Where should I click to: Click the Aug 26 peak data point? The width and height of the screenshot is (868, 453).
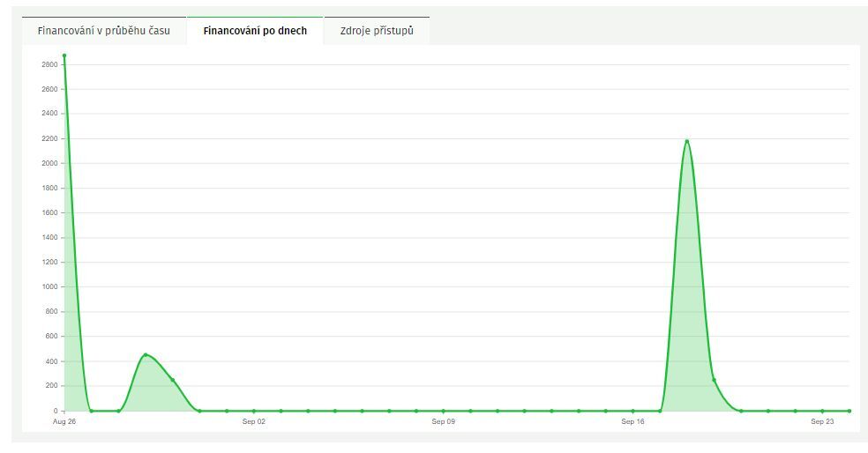coord(64,56)
